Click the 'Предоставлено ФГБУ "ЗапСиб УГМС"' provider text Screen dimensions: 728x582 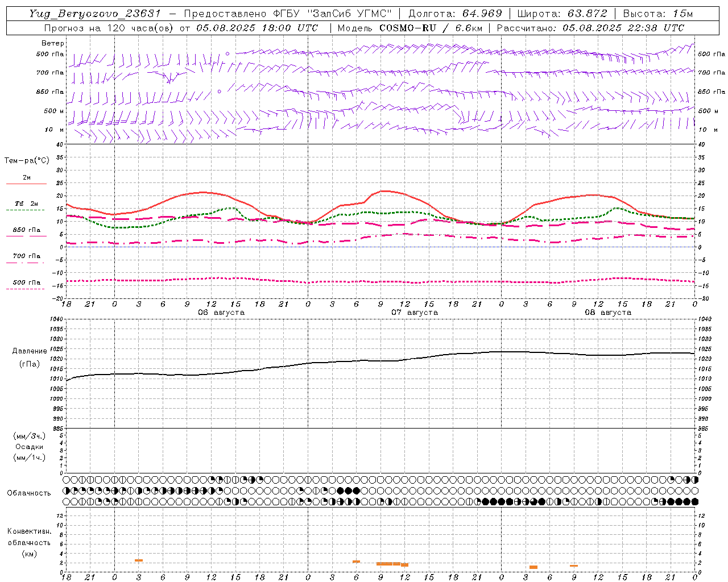[288, 14]
